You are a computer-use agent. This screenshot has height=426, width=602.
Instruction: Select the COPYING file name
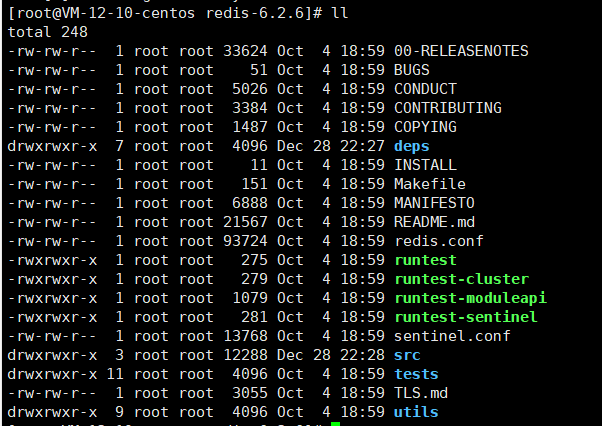pos(425,127)
